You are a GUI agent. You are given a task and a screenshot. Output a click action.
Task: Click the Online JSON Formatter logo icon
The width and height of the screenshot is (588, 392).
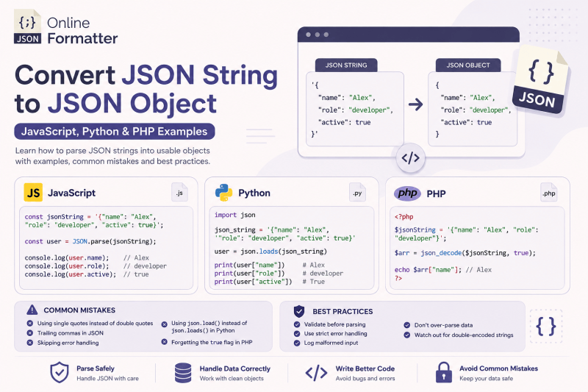click(27, 26)
